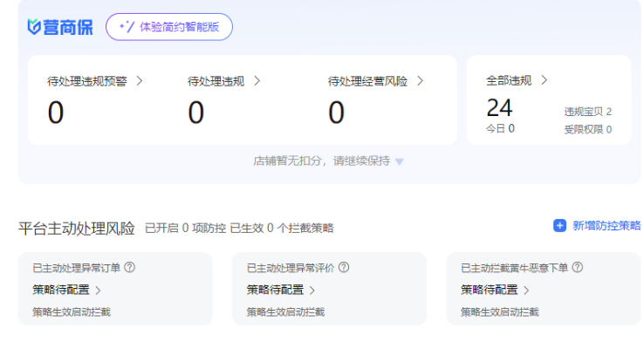
Task: Open 待处理违规预警 via its chevron arrow
Action: [x=140, y=81]
